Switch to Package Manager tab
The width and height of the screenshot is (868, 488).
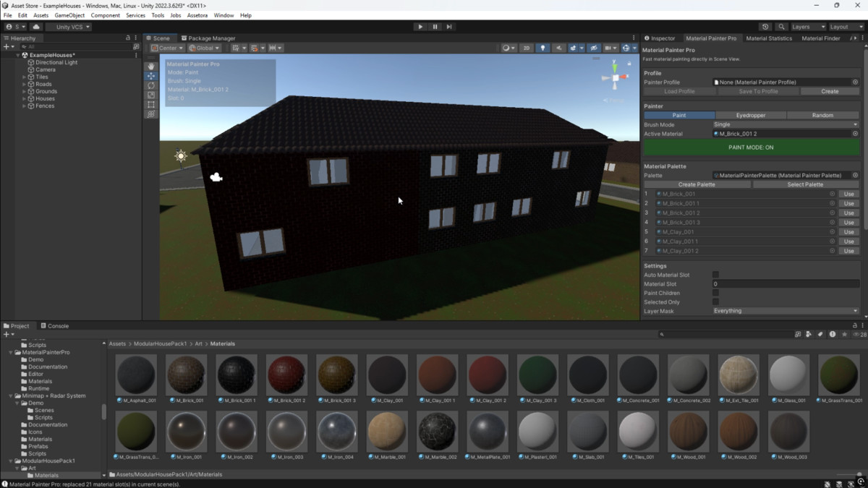[208, 38]
